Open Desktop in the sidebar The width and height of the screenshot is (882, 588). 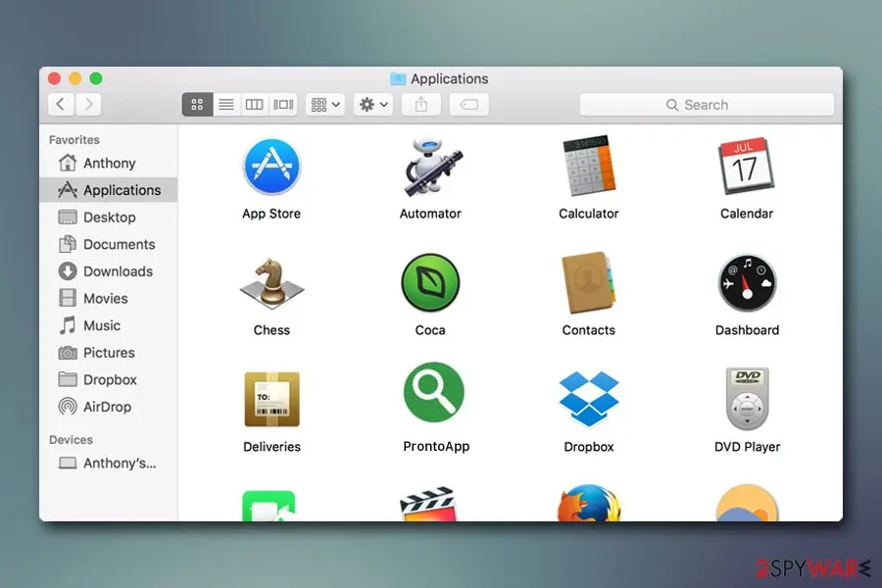click(x=108, y=218)
